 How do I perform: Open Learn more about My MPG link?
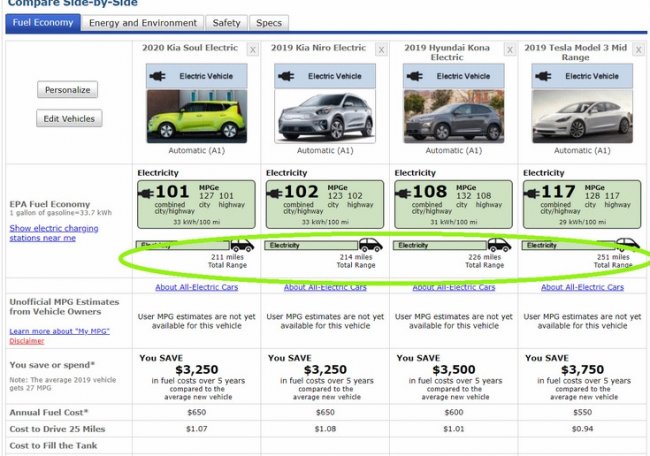(x=59, y=330)
